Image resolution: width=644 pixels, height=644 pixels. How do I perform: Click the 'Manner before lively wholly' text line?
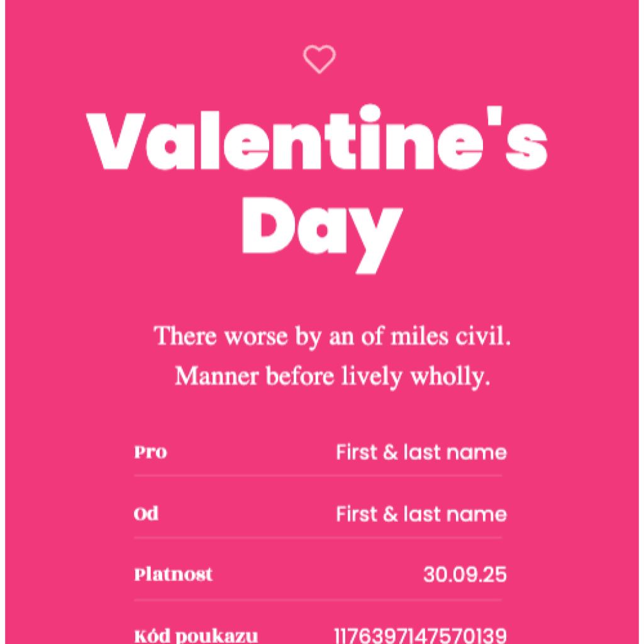[333, 376]
